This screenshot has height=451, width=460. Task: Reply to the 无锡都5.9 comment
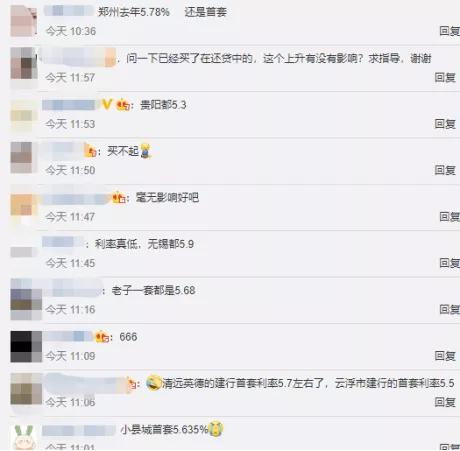click(449, 263)
